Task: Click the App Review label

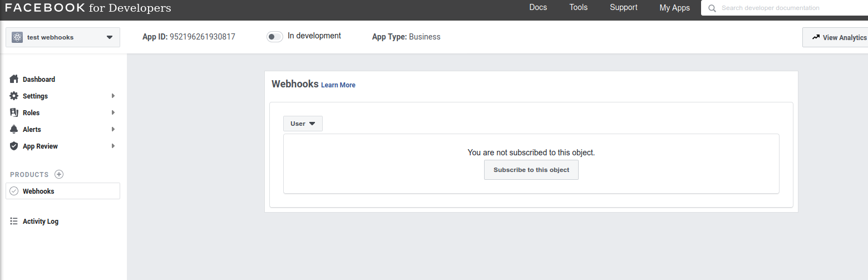Action: pos(40,146)
